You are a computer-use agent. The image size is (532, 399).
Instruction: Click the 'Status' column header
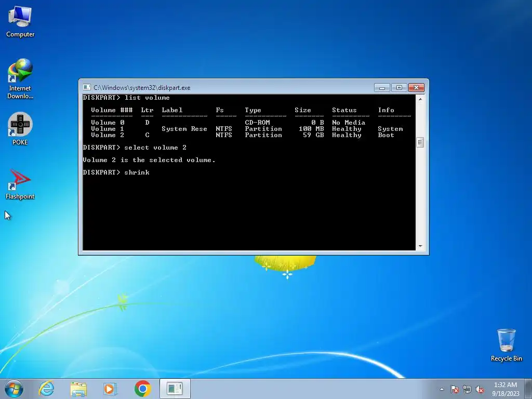tap(344, 110)
